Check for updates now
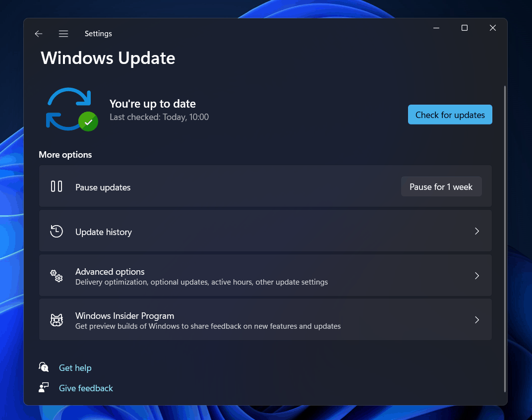The height and width of the screenshot is (420, 532). point(450,115)
